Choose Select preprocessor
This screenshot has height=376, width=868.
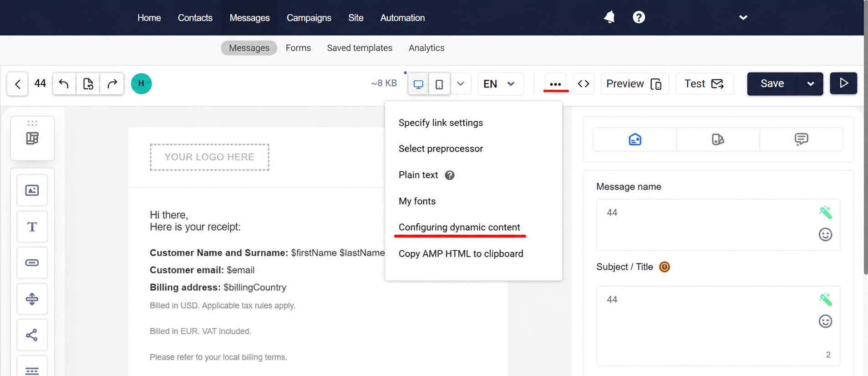(x=441, y=149)
